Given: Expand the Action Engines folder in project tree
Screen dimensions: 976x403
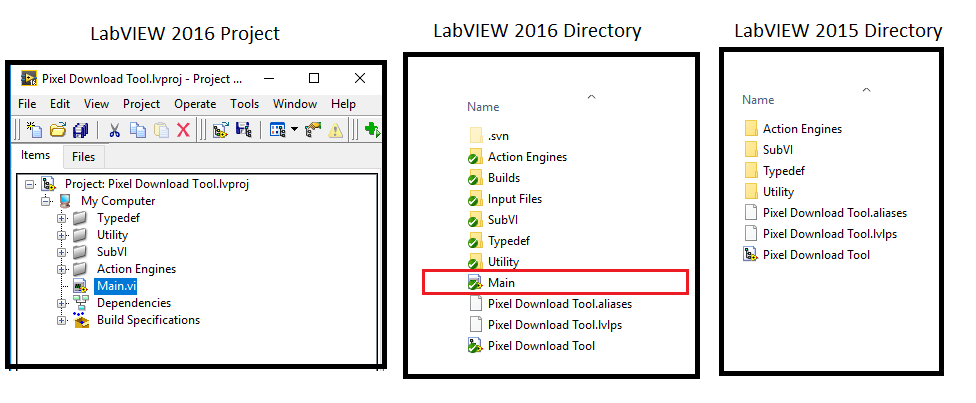Looking at the screenshot, I should 62,269.
